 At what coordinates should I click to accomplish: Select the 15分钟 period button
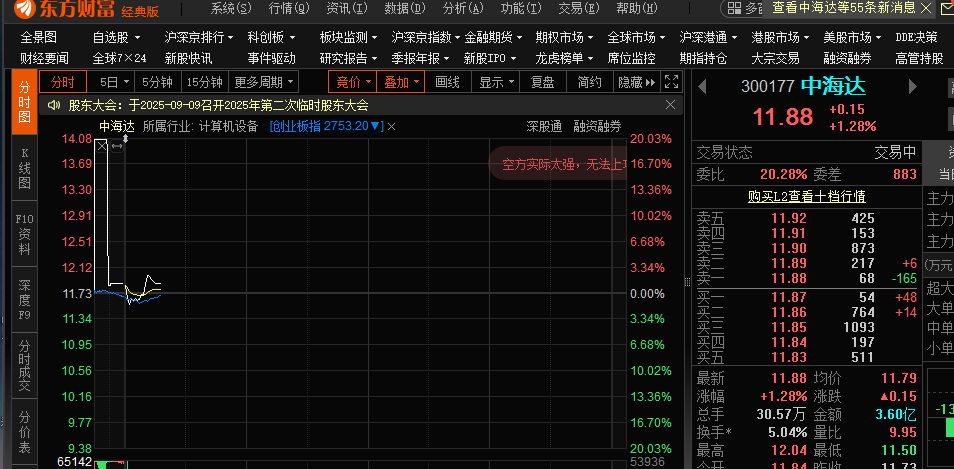[204, 82]
